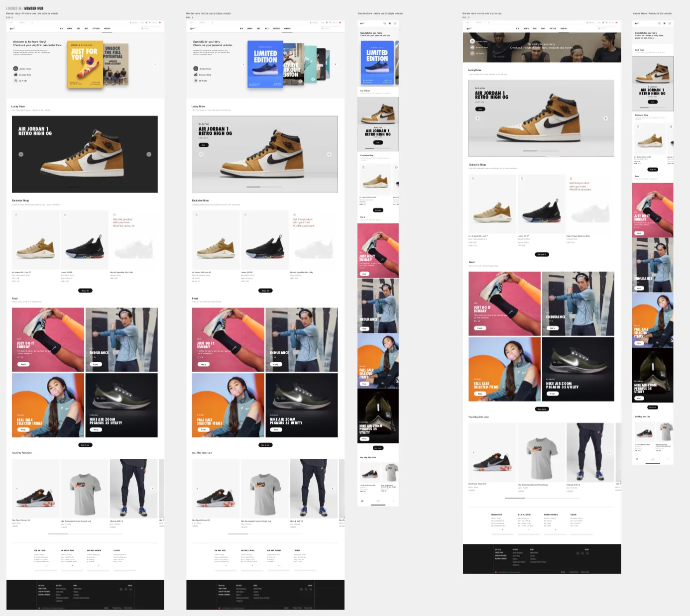
Task: Click the MEMBER HUB title text at top left
Action: [33, 8]
